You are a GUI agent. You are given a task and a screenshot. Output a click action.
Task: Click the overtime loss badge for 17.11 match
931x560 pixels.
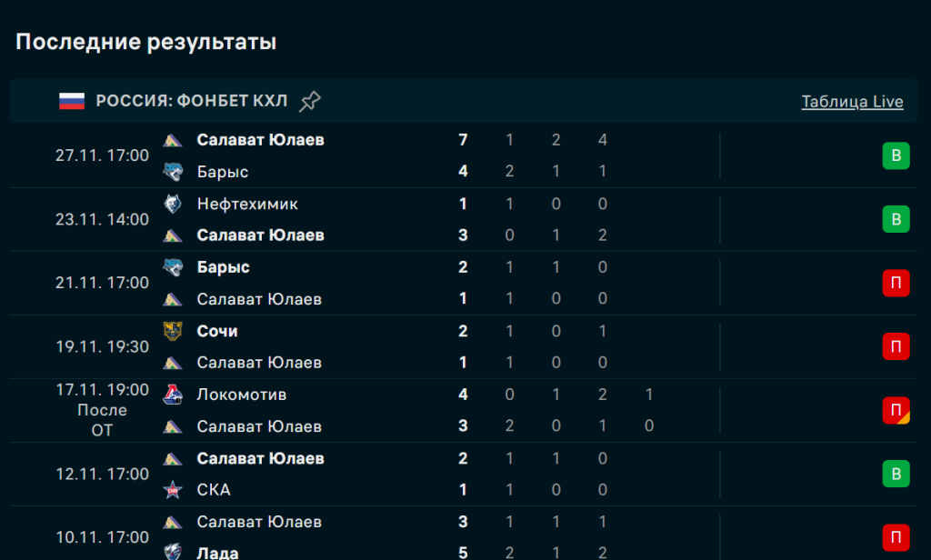pos(896,410)
